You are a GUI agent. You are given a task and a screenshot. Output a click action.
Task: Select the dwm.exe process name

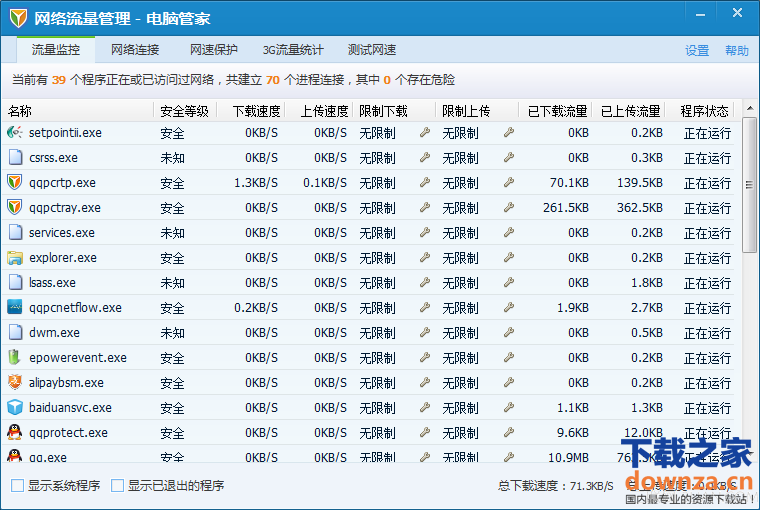pos(54,333)
